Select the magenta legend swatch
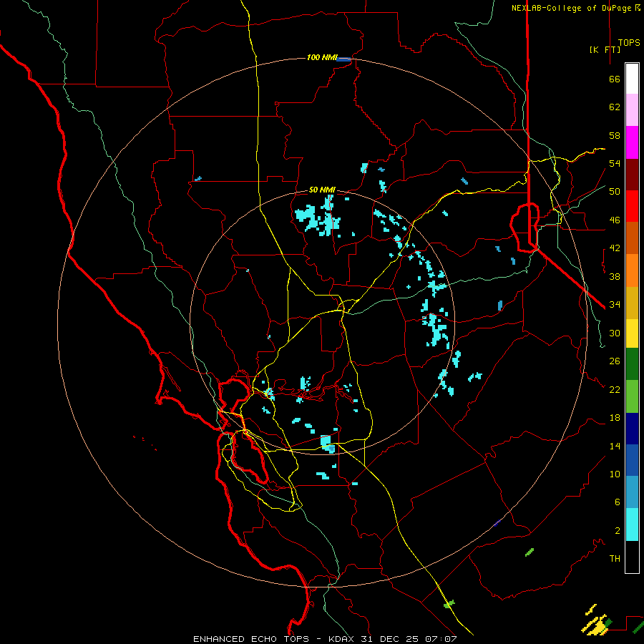644x644 pixels. 632,142
